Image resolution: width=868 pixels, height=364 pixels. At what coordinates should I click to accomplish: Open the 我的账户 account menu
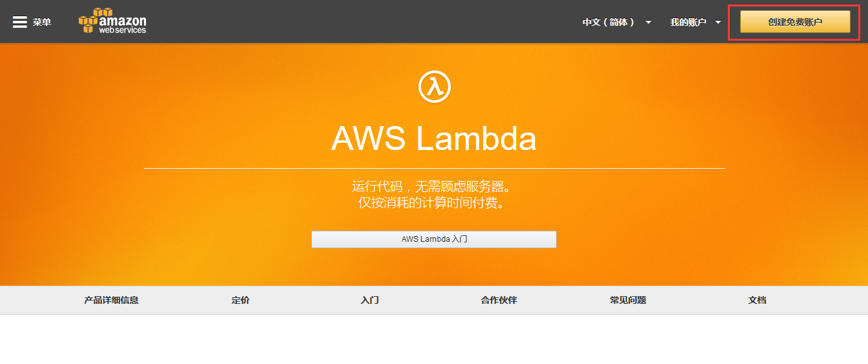(688, 22)
